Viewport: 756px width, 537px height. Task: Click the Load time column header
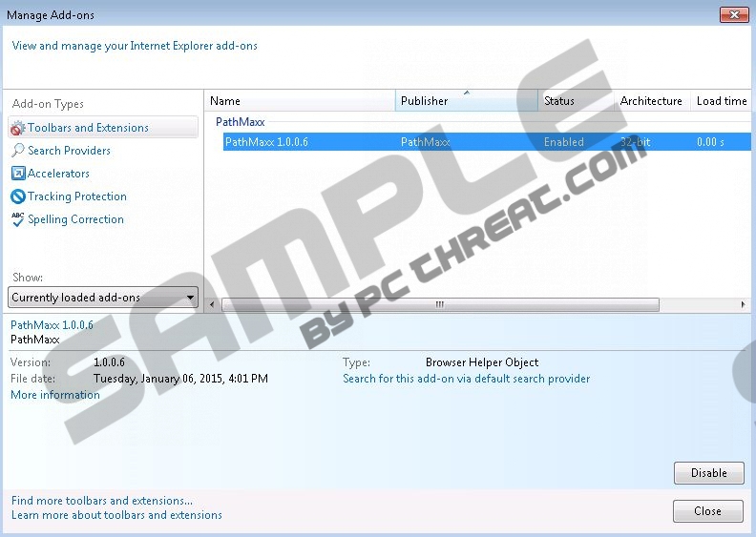click(x=722, y=101)
